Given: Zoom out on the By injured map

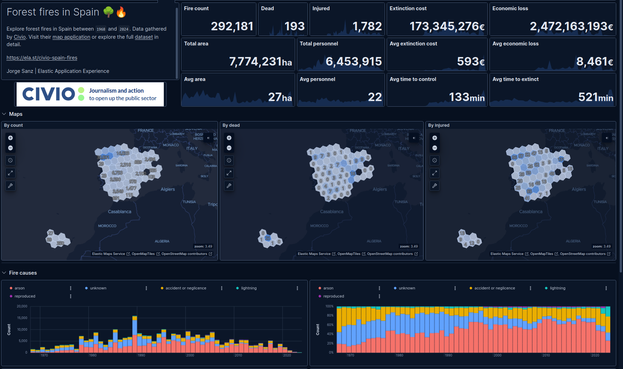Looking at the screenshot, I should click(434, 148).
